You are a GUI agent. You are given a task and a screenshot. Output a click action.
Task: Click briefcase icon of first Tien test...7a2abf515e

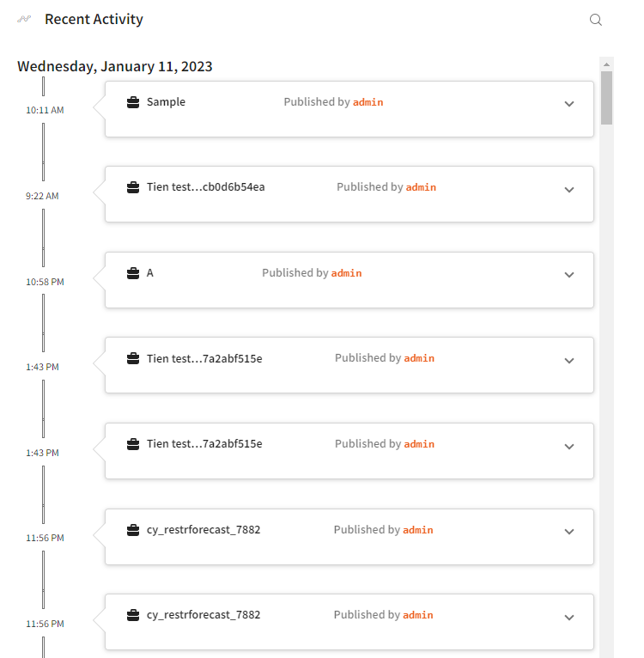click(133, 358)
